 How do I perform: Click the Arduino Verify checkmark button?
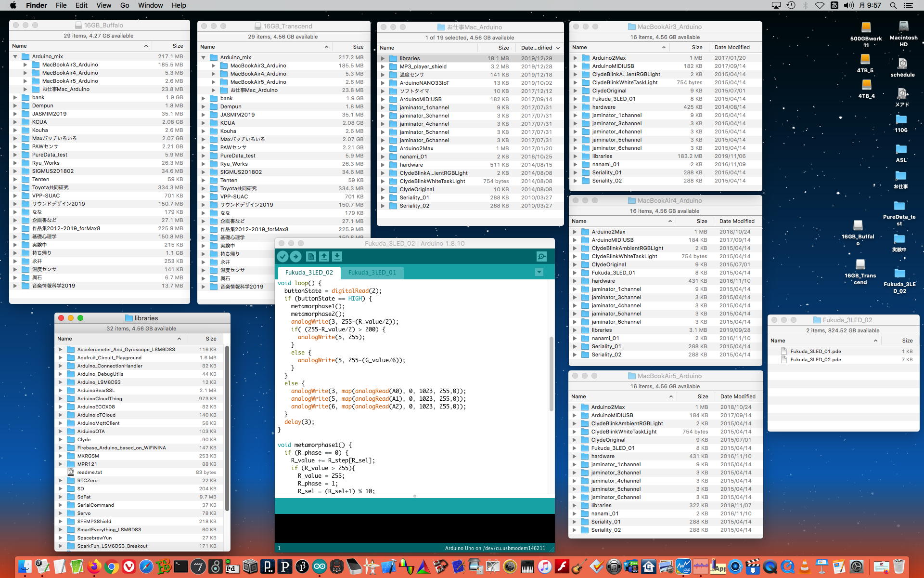tap(283, 257)
